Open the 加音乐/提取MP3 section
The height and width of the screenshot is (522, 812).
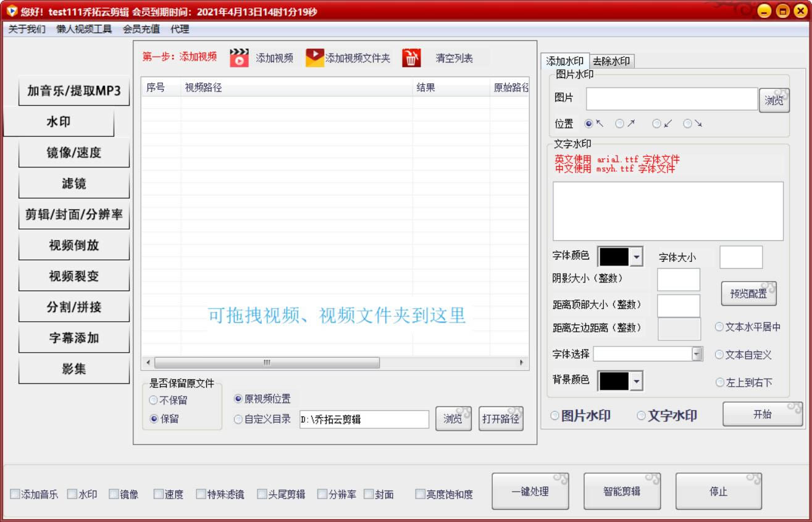[74, 91]
